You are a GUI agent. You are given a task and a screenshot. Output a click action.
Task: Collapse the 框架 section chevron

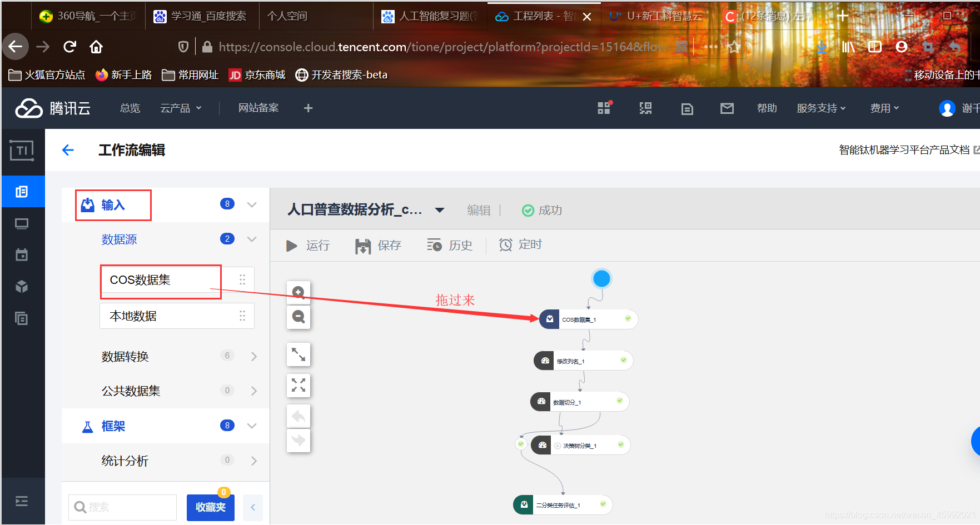click(252, 426)
